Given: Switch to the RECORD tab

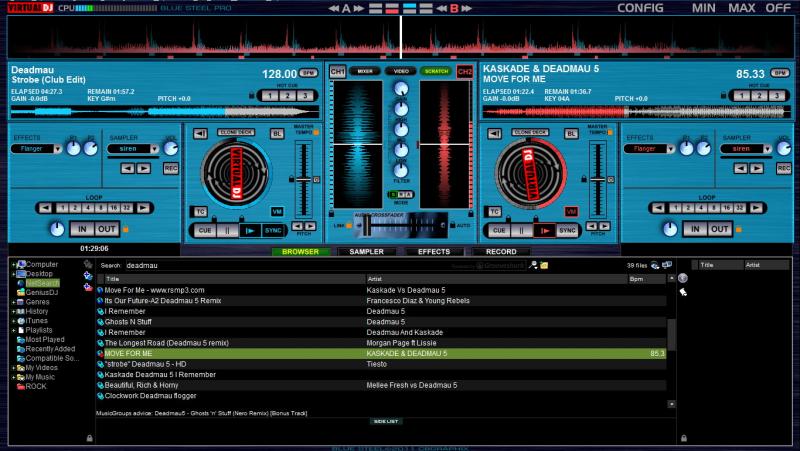Looking at the screenshot, I should pos(501,252).
